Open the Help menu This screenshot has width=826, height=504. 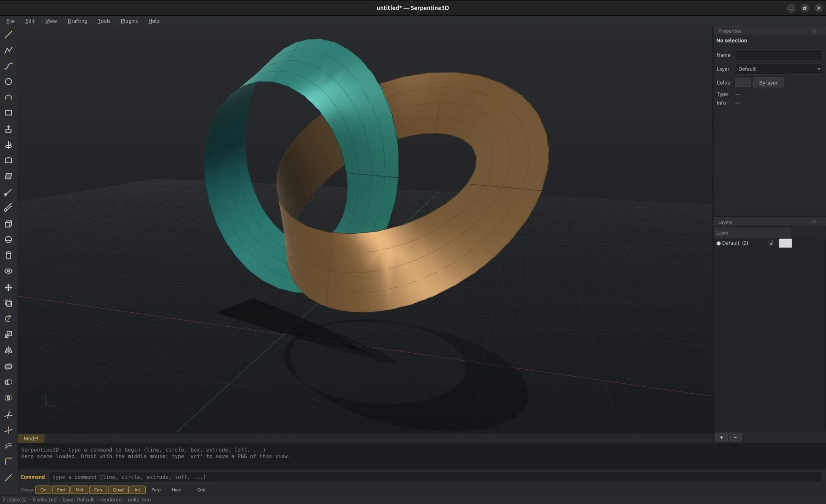tap(154, 21)
